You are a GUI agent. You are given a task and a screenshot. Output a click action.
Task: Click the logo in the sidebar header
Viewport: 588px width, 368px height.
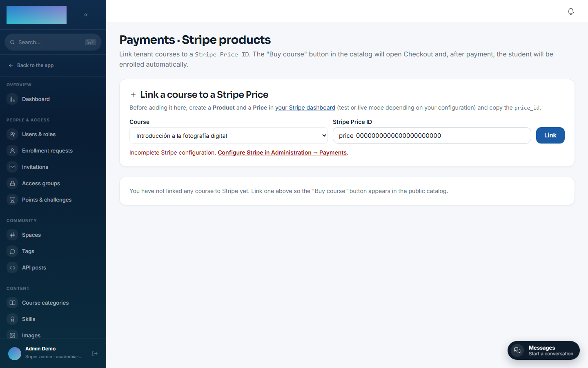coord(36,15)
